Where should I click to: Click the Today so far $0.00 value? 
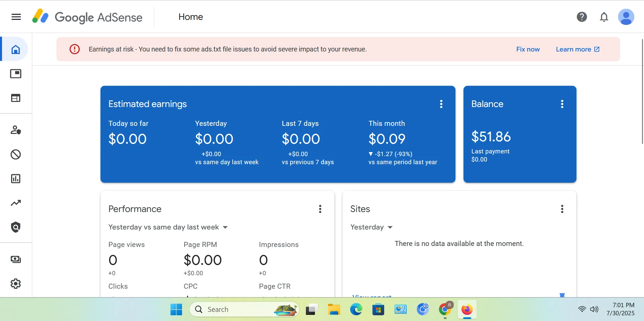tap(127, 139)
